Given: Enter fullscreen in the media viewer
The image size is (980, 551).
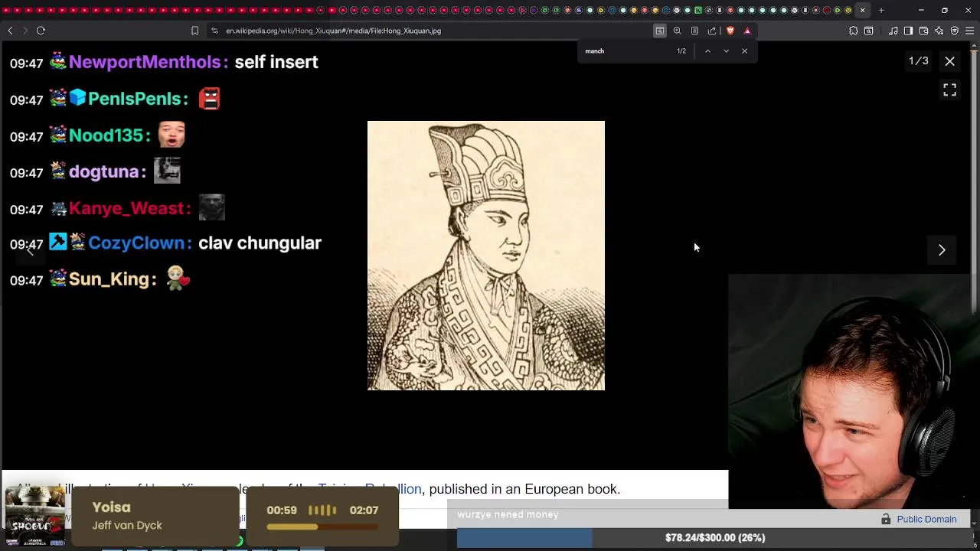Looking at the screenshot, I should 949,90.
